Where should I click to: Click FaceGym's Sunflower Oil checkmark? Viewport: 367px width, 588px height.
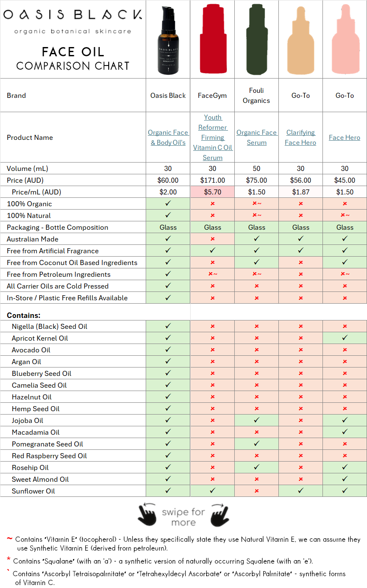point(212,491)
